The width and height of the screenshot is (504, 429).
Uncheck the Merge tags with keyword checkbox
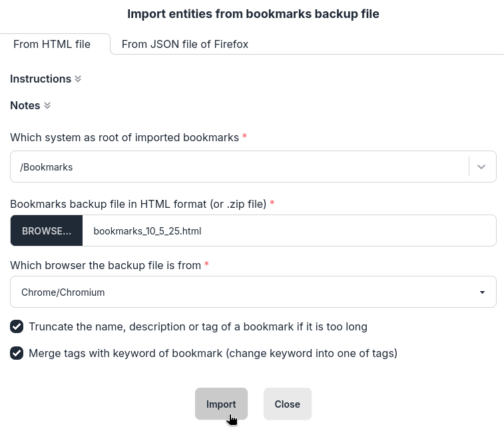click(x=17, y=353)
